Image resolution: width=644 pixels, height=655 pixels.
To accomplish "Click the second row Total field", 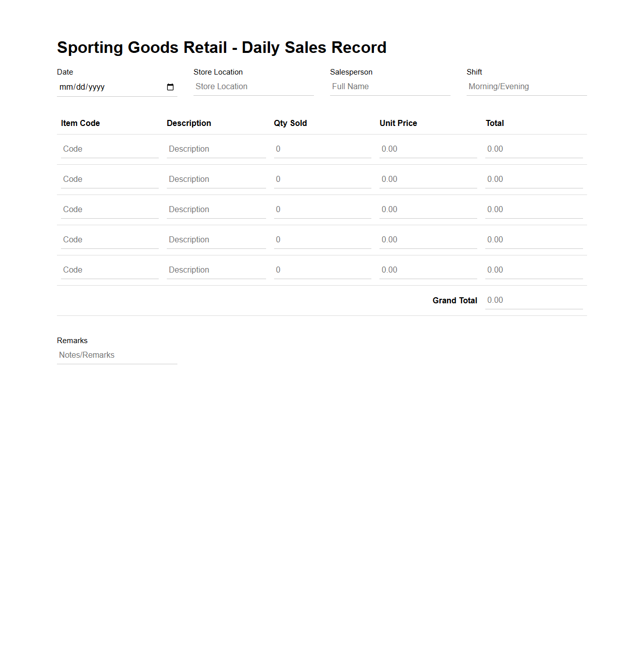I will (x=533, y=179).
